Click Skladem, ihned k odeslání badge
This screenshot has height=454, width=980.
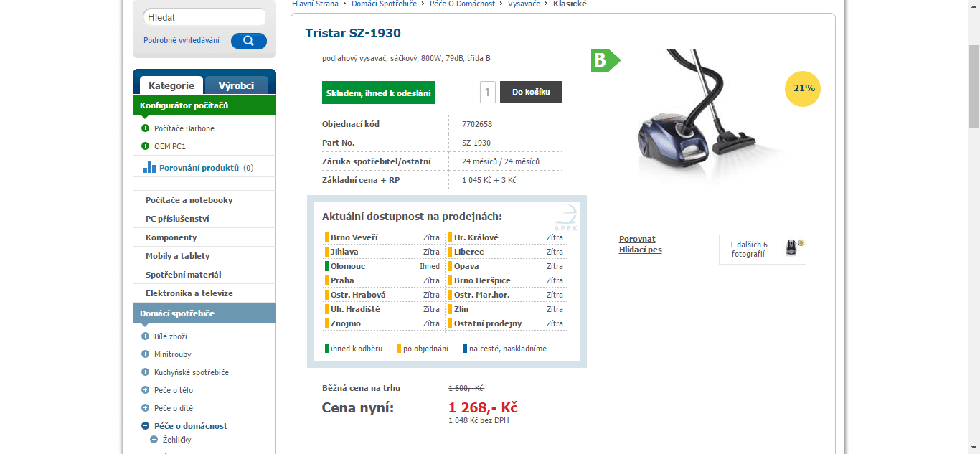379,93
